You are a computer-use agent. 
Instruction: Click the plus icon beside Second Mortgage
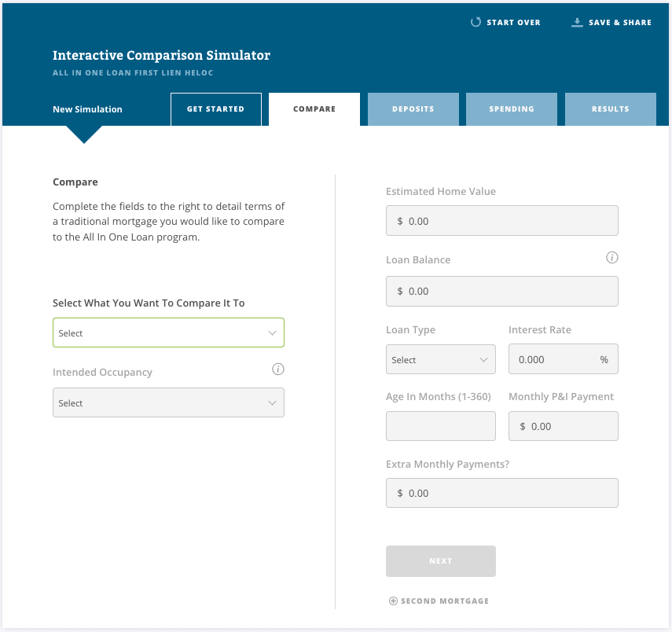pyautogui.click(x=393, y=601)
